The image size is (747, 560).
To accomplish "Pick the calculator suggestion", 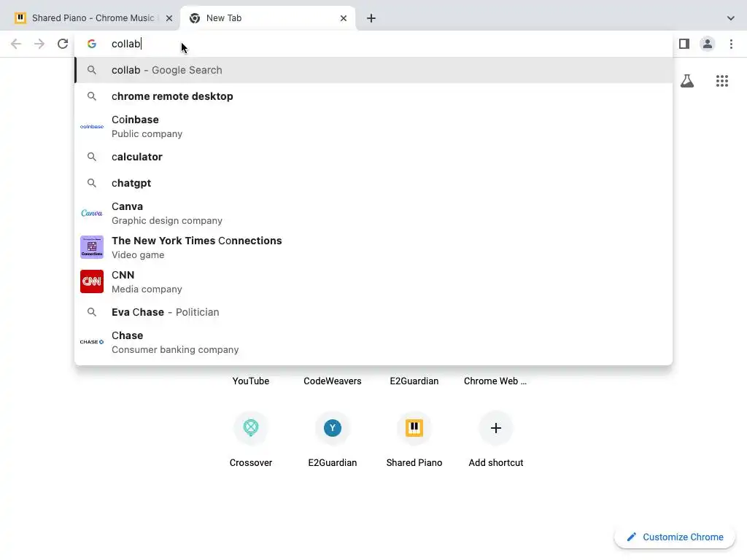I will 373,157.
